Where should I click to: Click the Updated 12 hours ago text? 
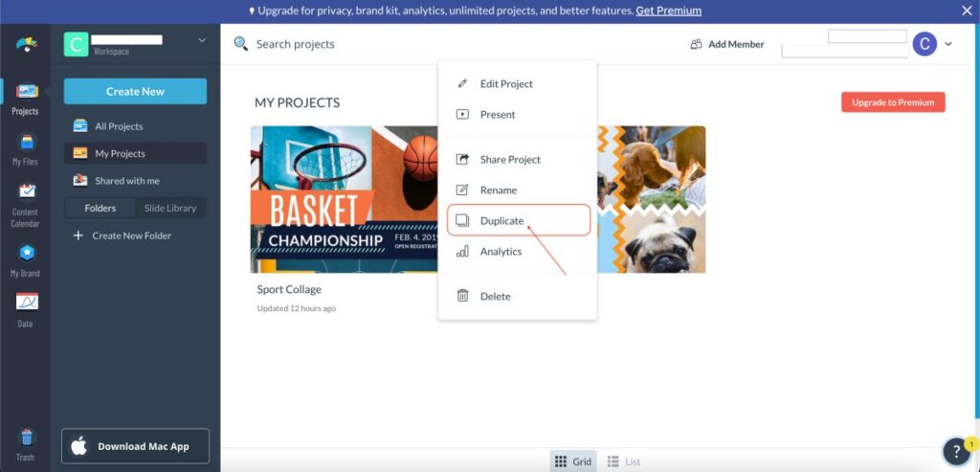point(297,308)
